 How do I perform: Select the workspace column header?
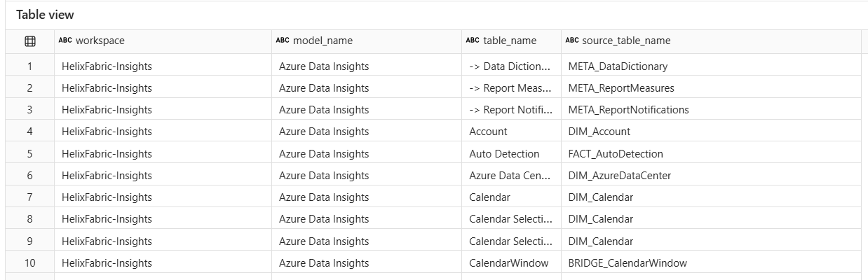coord(100,41)
